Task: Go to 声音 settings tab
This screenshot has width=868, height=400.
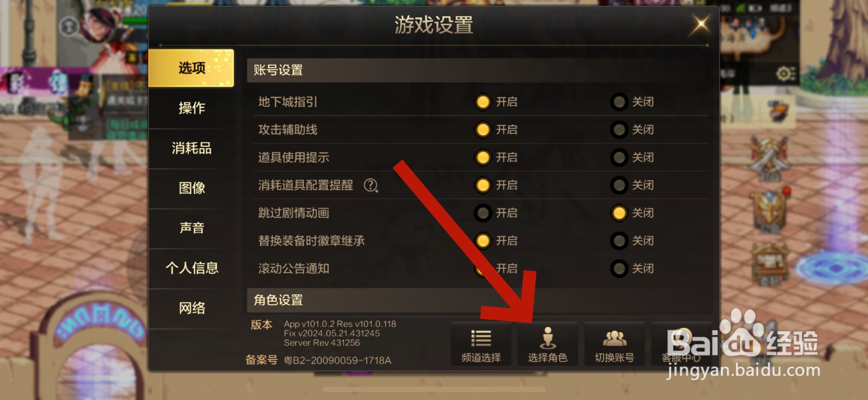Action: pyautogui.click(x=192, y=228)
